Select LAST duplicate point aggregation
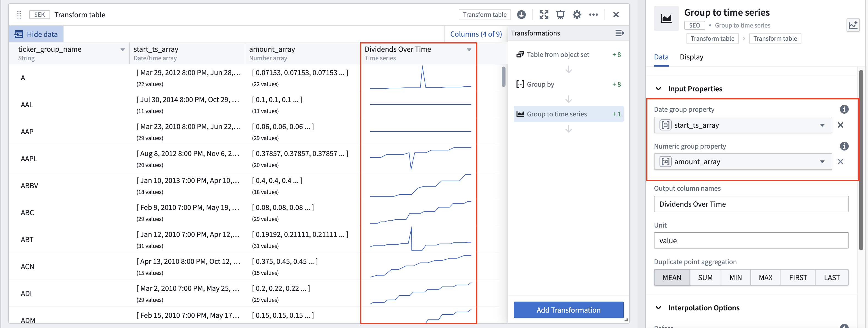The image size is (868, 328). [x=832, y=277]
